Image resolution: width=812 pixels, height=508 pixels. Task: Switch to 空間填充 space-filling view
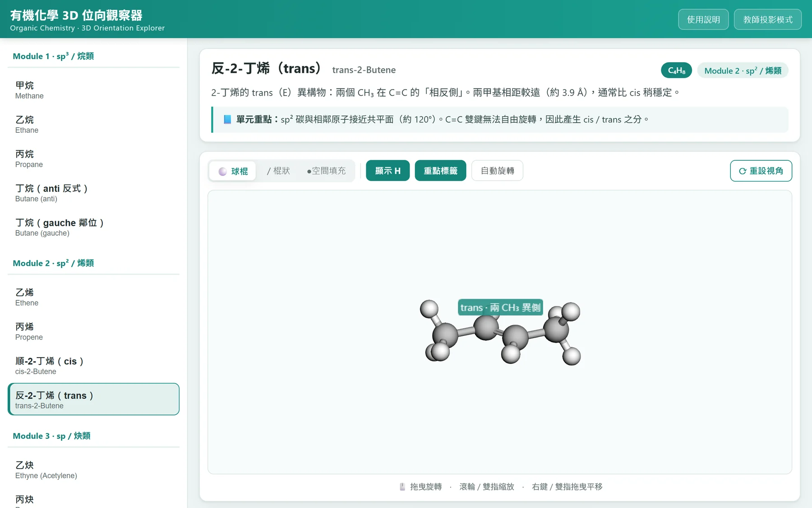326,171
